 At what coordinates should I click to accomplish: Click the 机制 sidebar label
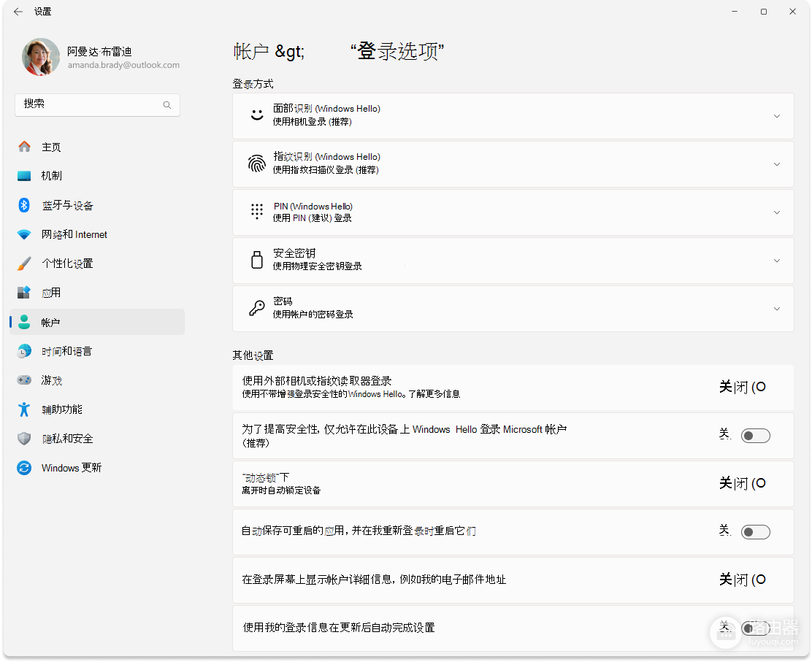(x=52, y=176)
